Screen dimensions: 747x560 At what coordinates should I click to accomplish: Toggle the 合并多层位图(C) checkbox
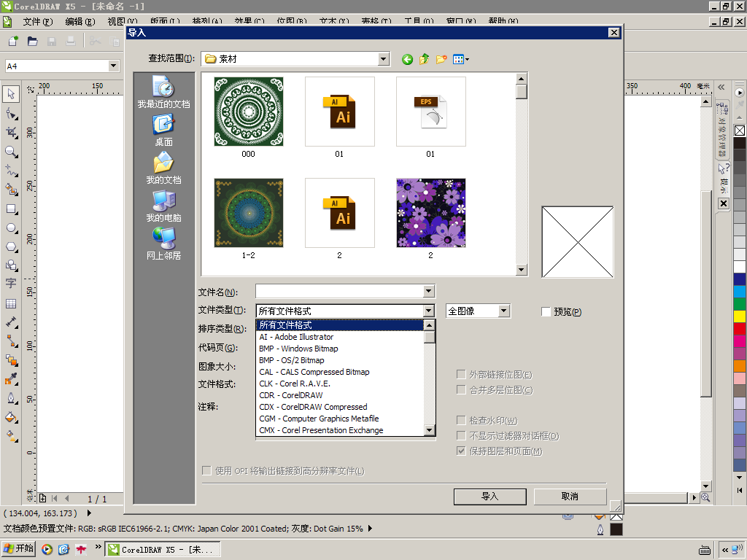pyautogui.click(x=461, y=389)
